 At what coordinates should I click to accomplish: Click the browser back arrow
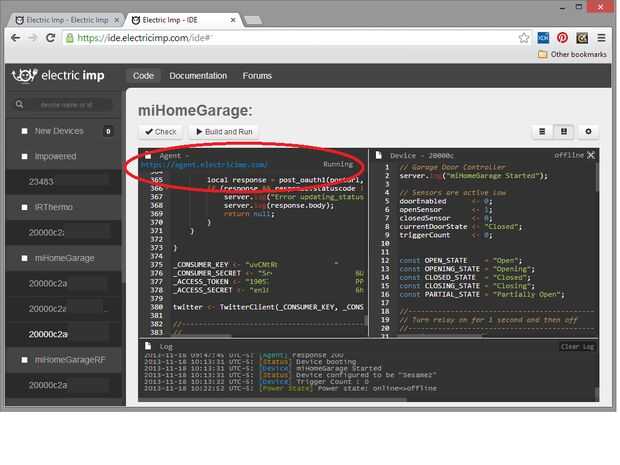15,38
